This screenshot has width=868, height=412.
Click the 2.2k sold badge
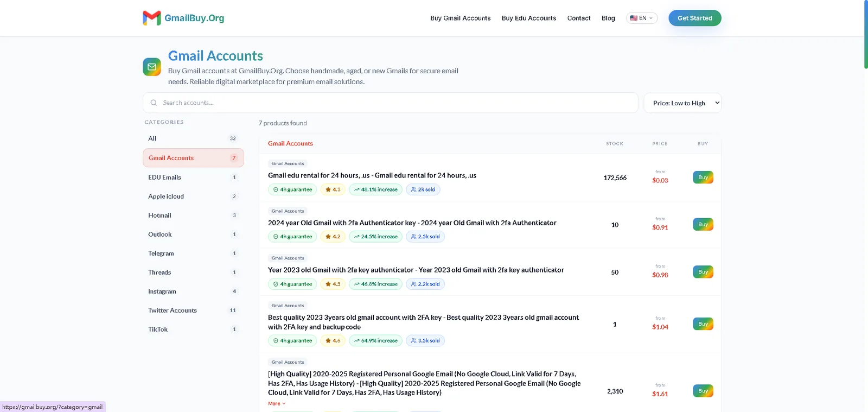click(425, 284)
